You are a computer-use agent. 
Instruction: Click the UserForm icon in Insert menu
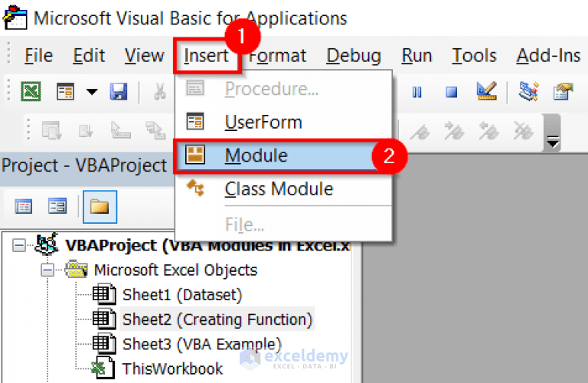point(195,121)
